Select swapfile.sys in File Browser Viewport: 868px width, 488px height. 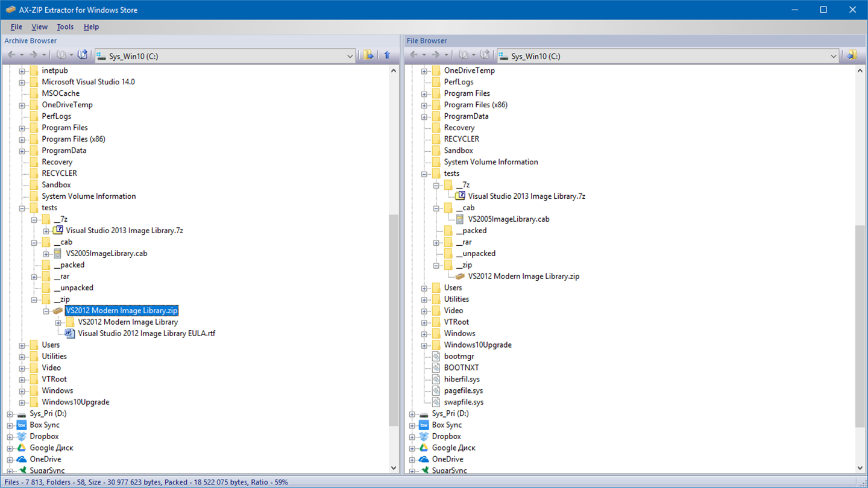coord(464,402)
